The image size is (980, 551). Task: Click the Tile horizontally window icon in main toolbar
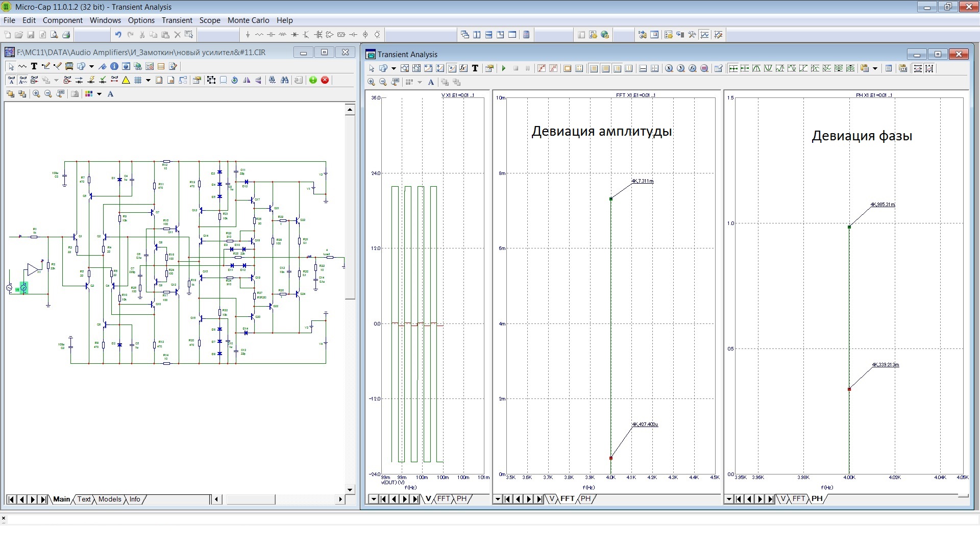pyautogui.click(x=488, y=35)
